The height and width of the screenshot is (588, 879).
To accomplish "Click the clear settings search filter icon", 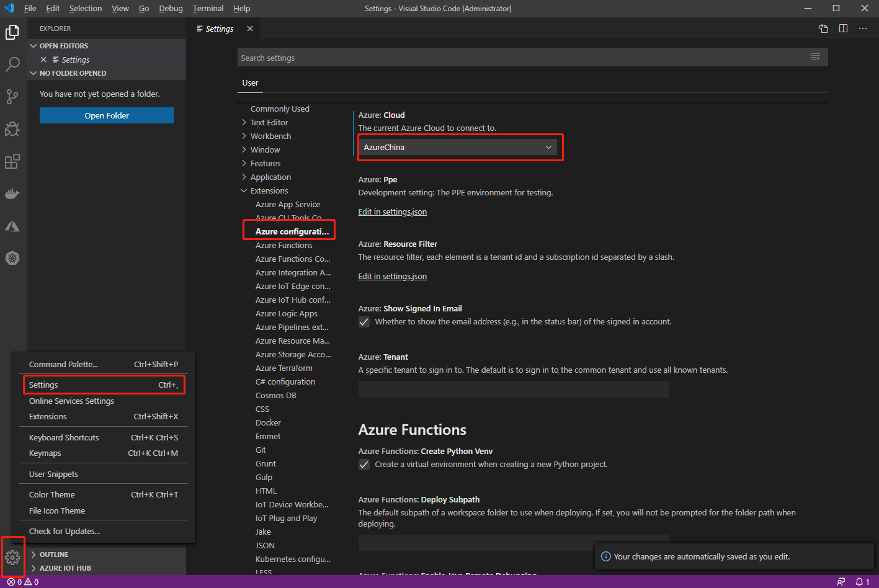I will [815, 57].
